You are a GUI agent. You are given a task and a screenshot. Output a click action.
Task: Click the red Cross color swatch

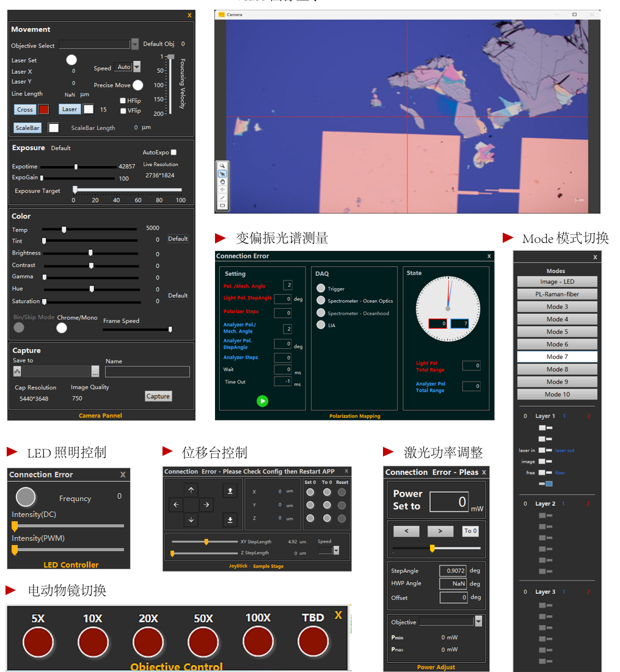point(43,110)
